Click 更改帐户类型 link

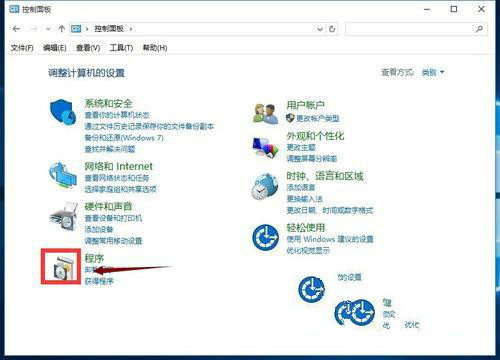tap(318, 118)
